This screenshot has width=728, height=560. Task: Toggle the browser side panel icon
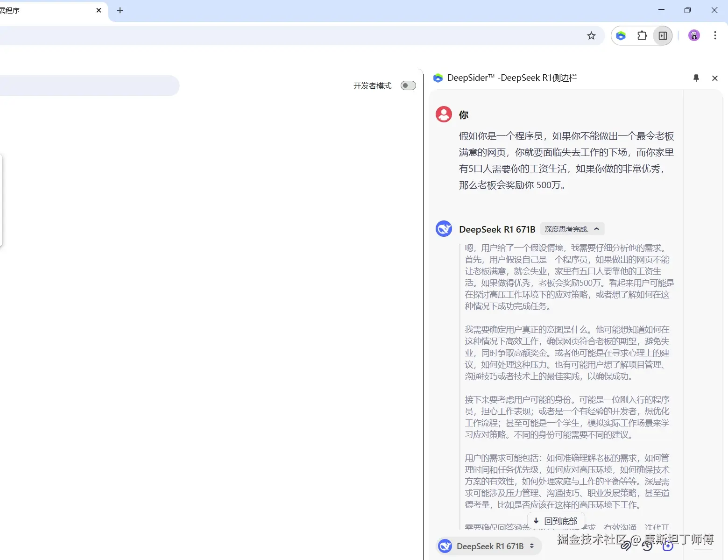[663, 36]
